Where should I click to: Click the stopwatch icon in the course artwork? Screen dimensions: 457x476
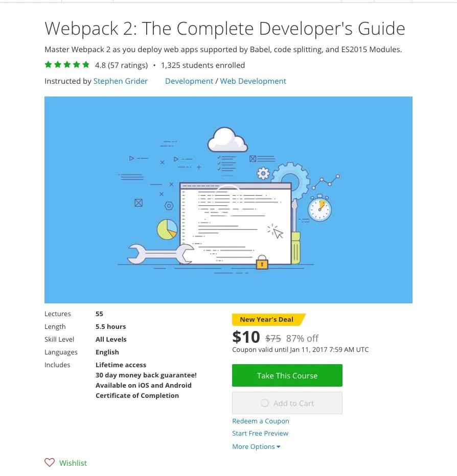tap(319, 208)
